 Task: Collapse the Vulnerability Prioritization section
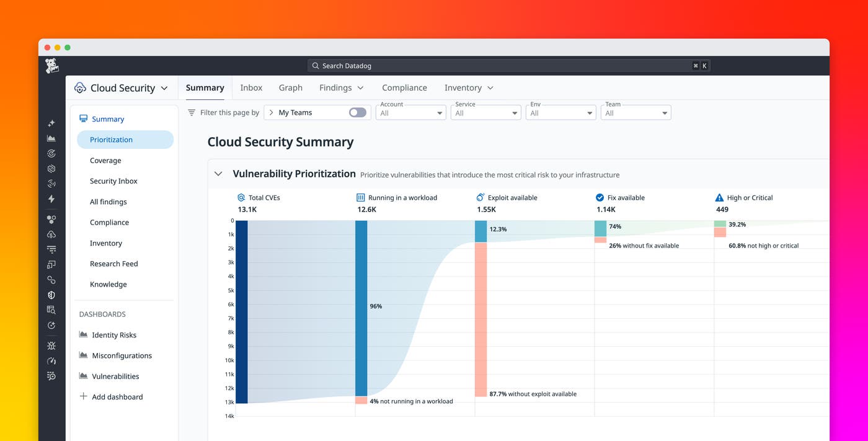[218, 174]
